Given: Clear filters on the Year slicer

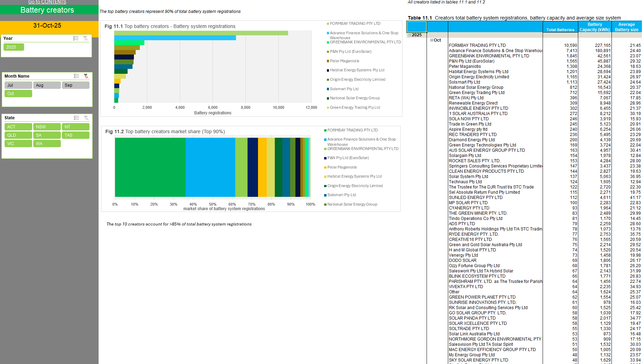Looking at the screenshot, I should click(86, 38).
